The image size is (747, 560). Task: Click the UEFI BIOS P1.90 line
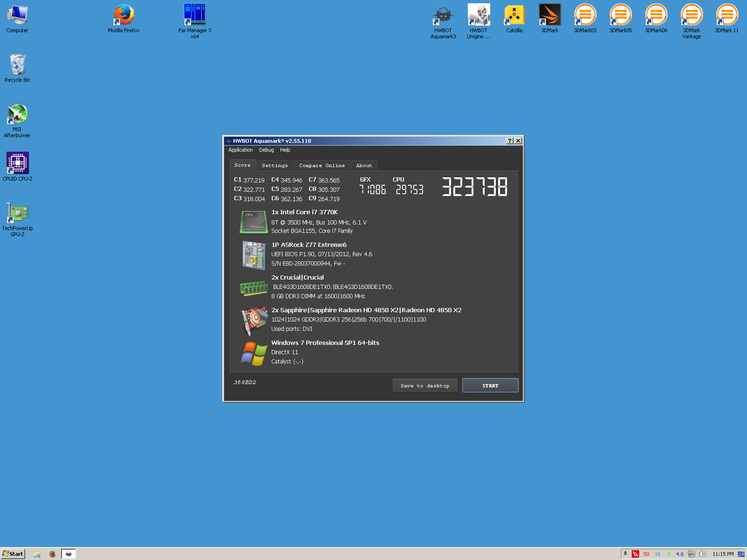(x=322, y=254)
